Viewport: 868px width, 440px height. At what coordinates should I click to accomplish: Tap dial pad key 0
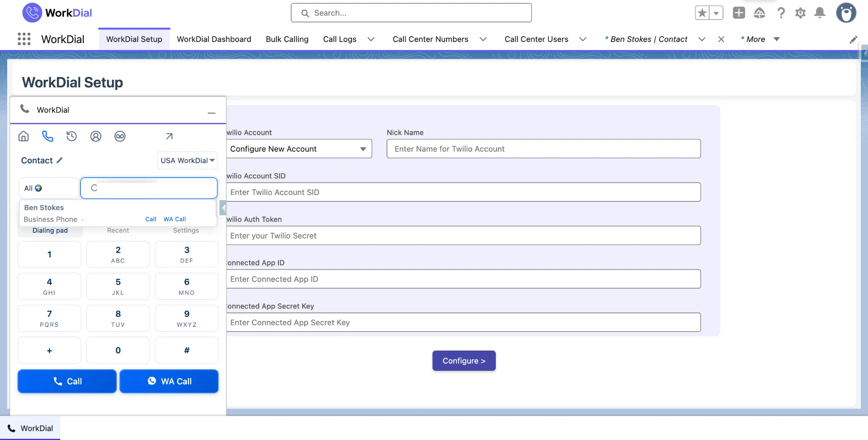(x=118, y=351)
